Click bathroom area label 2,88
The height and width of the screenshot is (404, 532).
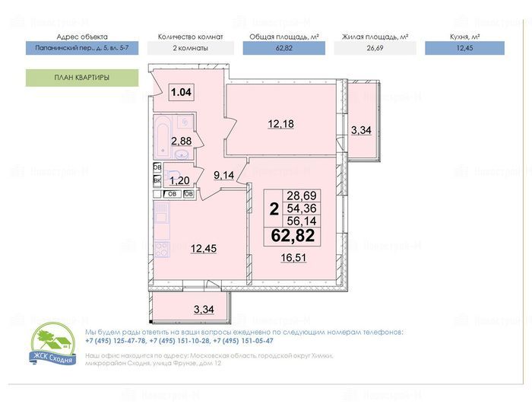[181, 141]
